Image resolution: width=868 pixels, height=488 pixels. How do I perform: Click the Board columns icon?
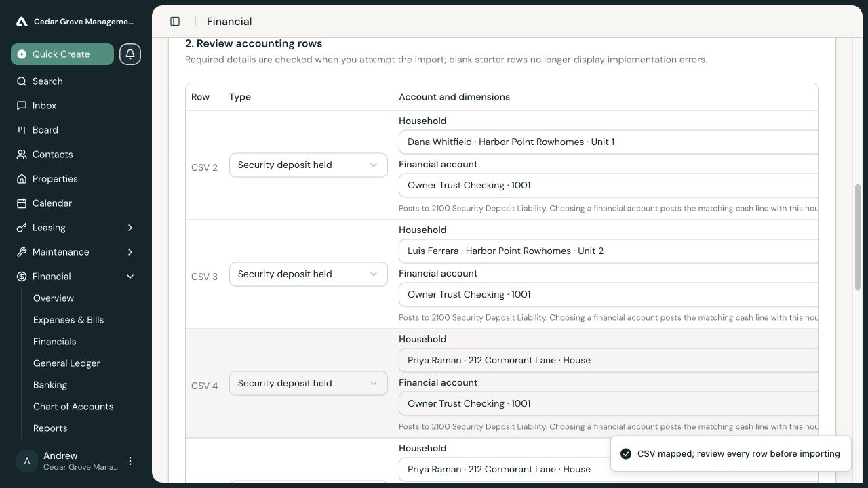click(22, 130)
